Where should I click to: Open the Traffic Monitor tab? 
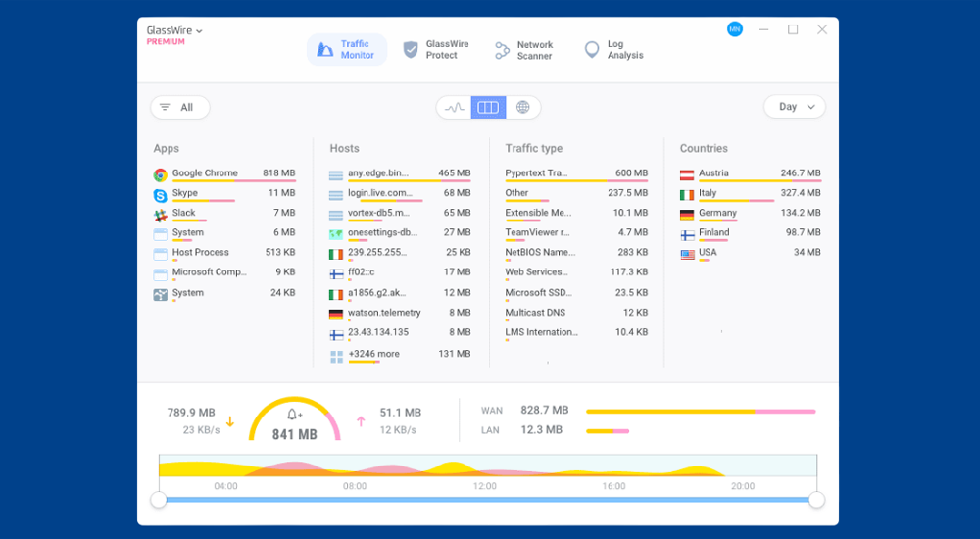click(x=346, y=49)
